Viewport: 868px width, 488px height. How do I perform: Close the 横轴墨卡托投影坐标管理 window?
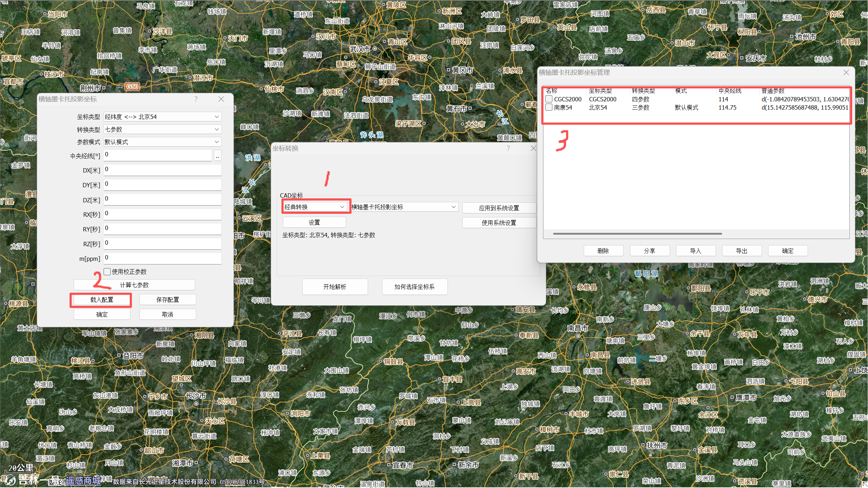pos(846,73)
